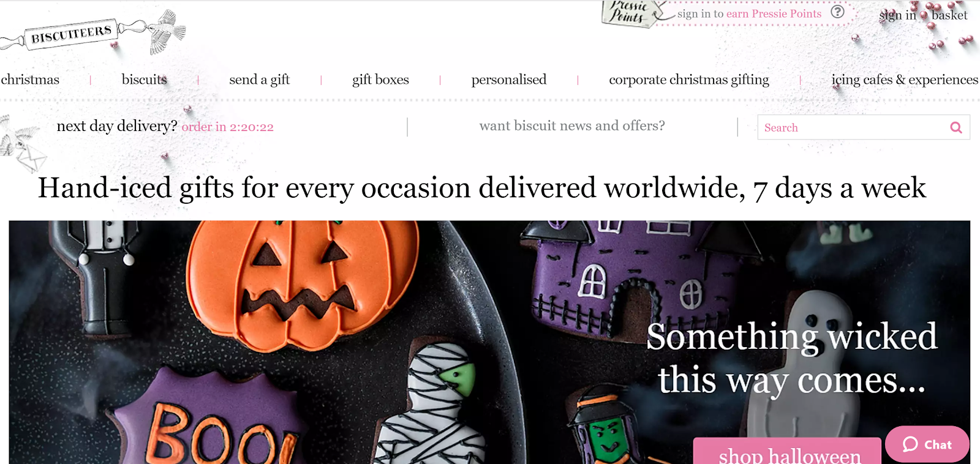Click earn Pressie Points link
Viewport: 980px width, 464px height.
coord(774,13)
